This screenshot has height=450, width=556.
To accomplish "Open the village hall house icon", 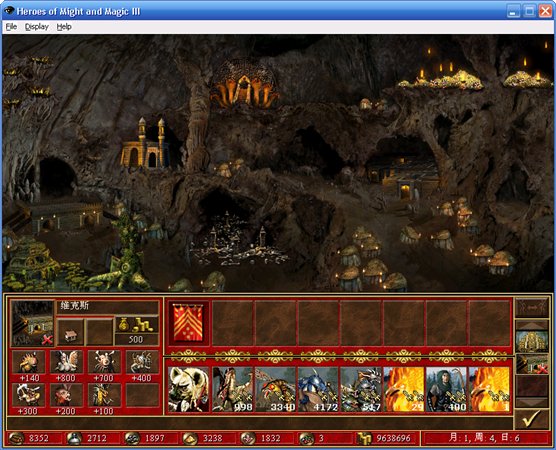I will click(71, 332).
